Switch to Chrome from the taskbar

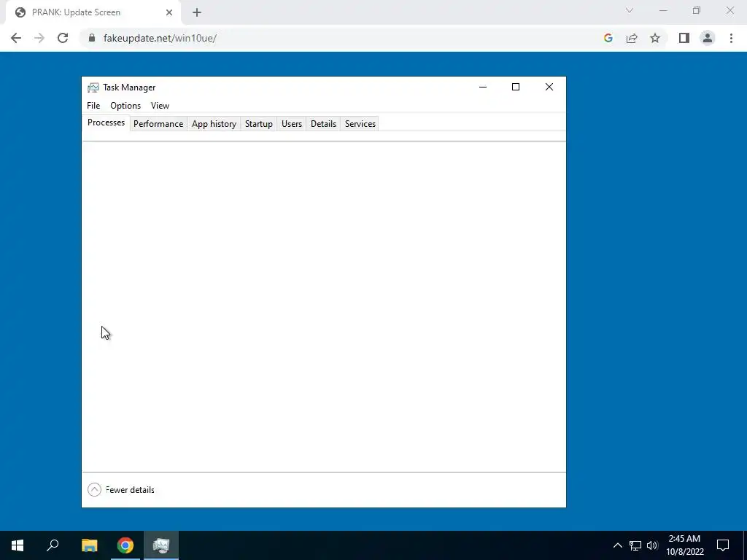(125, 545)
